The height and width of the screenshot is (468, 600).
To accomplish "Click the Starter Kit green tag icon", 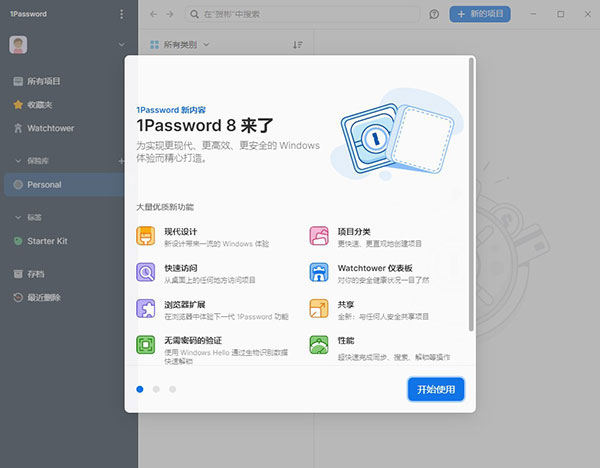I will (x=18, y=241).
